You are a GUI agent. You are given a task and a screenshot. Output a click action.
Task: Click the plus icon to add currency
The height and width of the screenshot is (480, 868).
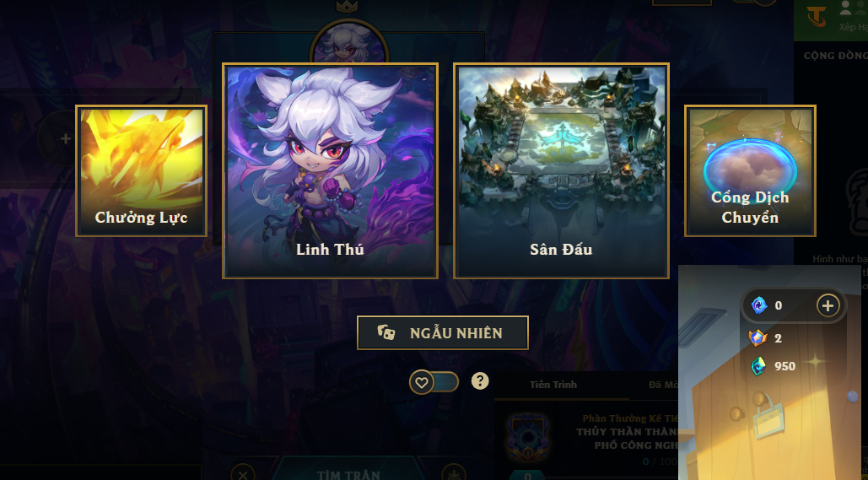coord(828,305)
